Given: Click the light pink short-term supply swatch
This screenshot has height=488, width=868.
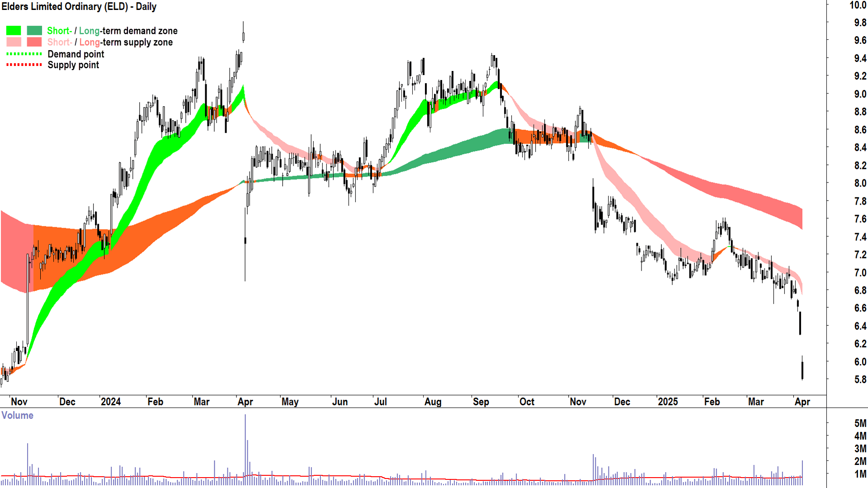Looking at the screenshot, I should coord(14,42).
